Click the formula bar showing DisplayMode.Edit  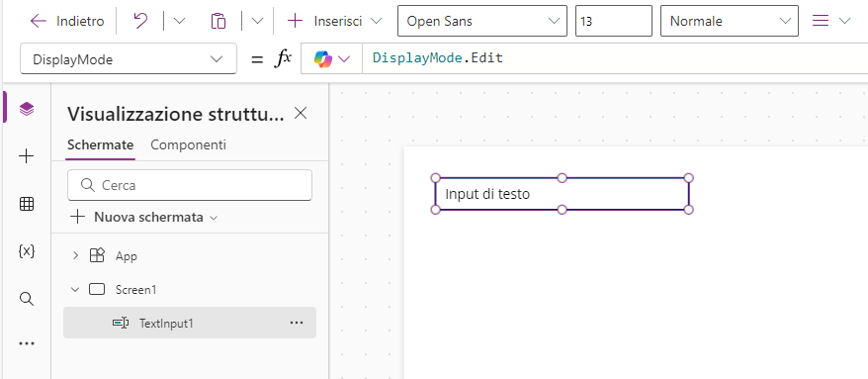pos(615,58)
